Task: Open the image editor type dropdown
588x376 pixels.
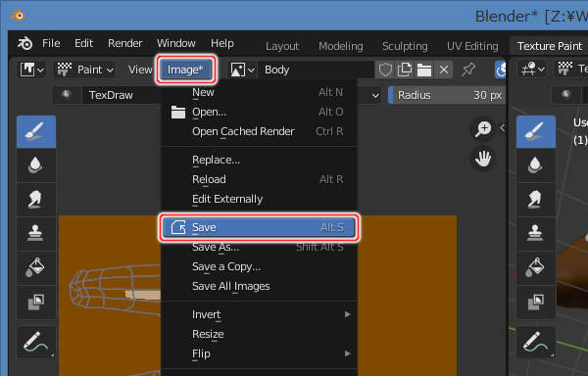Action: tap(32, 70)
